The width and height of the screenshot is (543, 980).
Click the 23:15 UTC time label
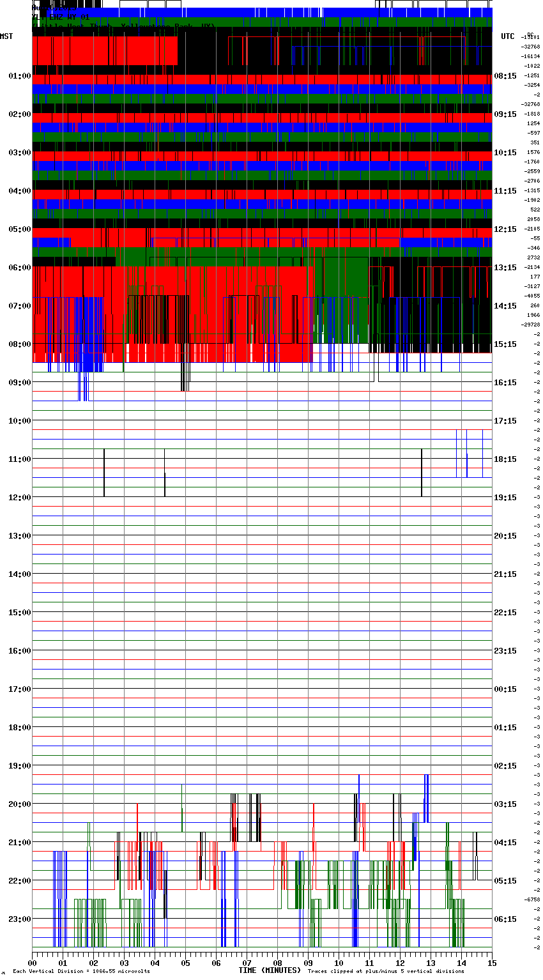505,651
